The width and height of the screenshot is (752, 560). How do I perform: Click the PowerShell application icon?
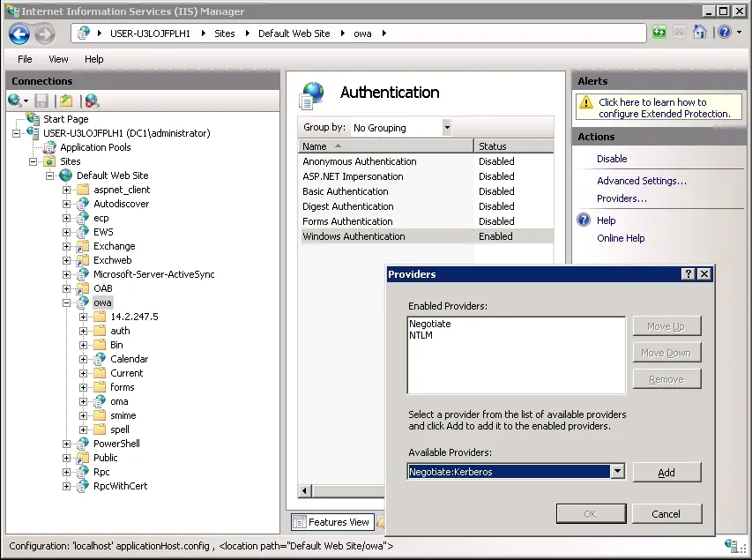click(x=83, y=444)
